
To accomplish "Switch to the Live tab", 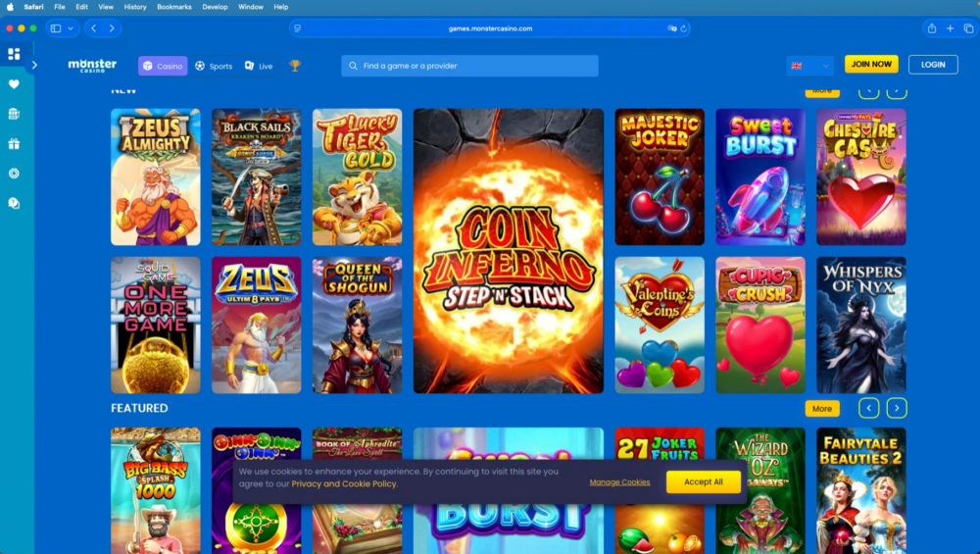I will [x=259, y=66].
